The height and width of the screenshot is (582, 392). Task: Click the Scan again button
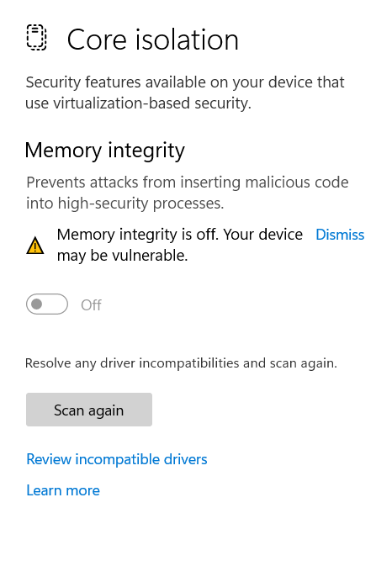(89, 410)
